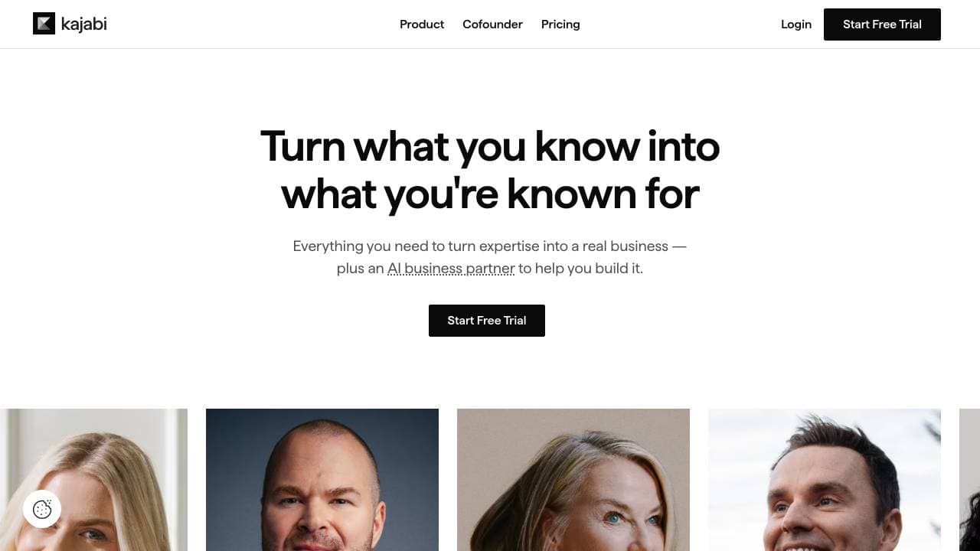
Task: Click the 'to help you build it' text
Action: point(581,269)
